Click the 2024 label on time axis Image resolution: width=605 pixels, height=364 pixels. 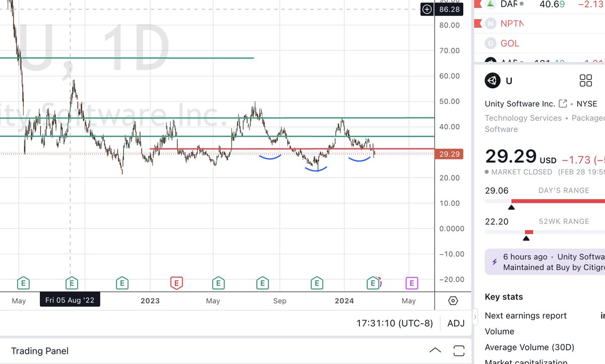[x=344, y=300]
